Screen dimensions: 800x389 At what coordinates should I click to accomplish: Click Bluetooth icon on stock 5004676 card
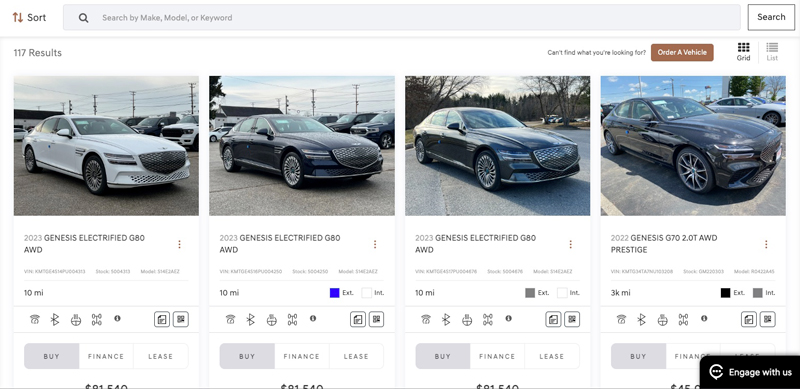(446, 320)
